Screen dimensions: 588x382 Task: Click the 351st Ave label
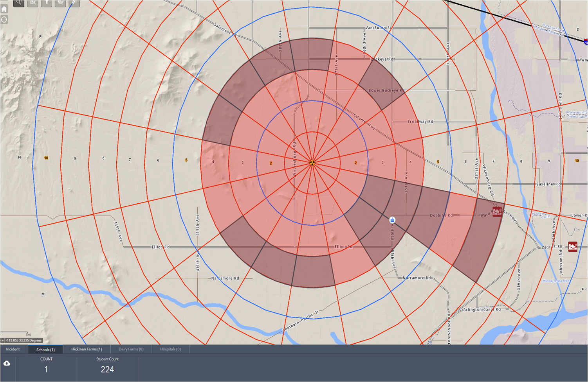406,182
